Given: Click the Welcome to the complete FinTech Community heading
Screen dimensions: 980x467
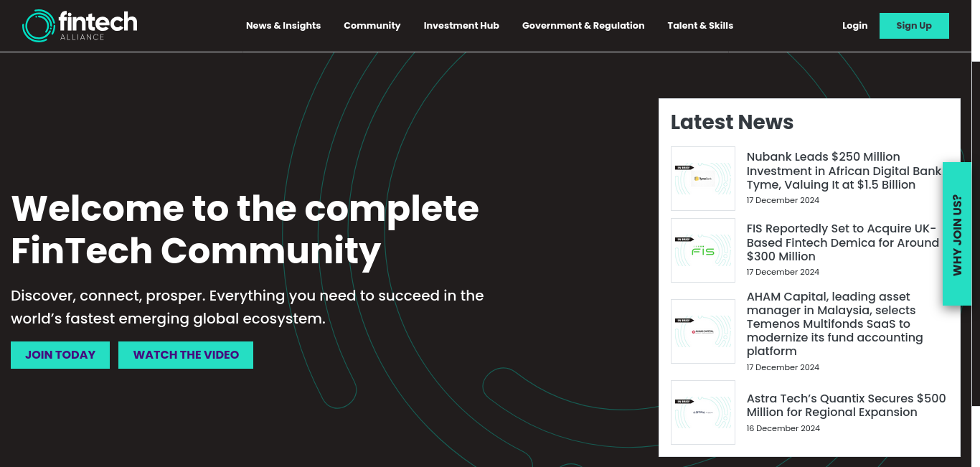Looking at the screenshot, I should pyautogui.click(x=245, y=230).
